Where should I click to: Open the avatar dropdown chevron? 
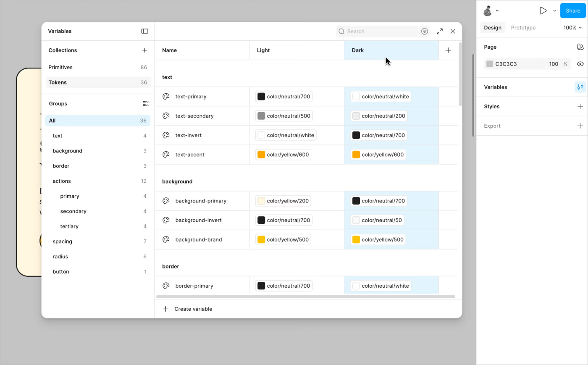[497, 11]
